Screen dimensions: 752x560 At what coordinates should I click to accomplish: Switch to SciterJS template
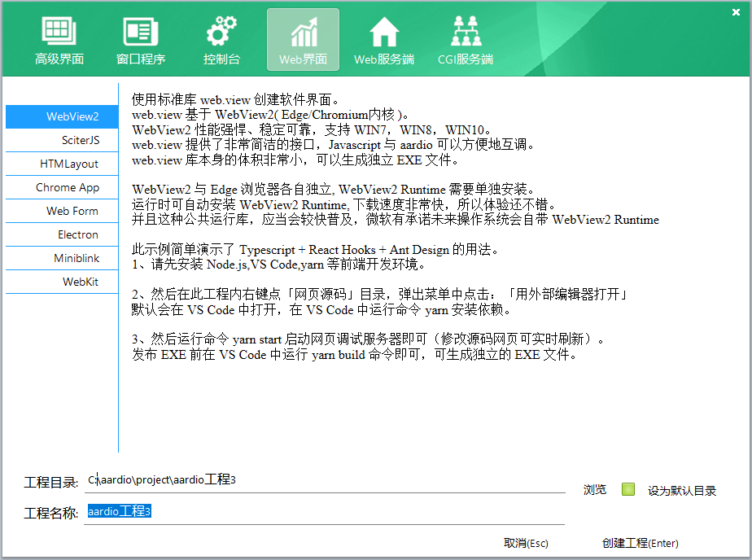pos(62,140)
